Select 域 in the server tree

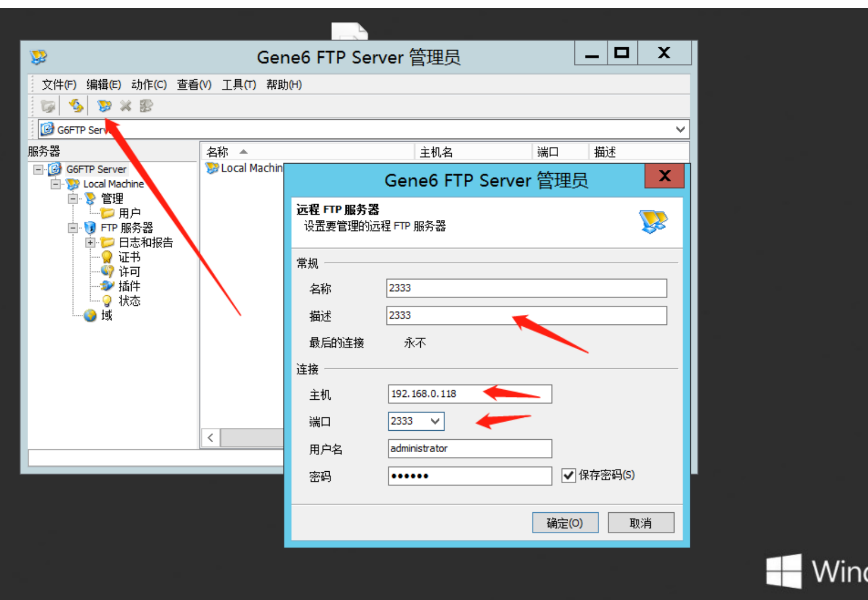pos(107,315)
